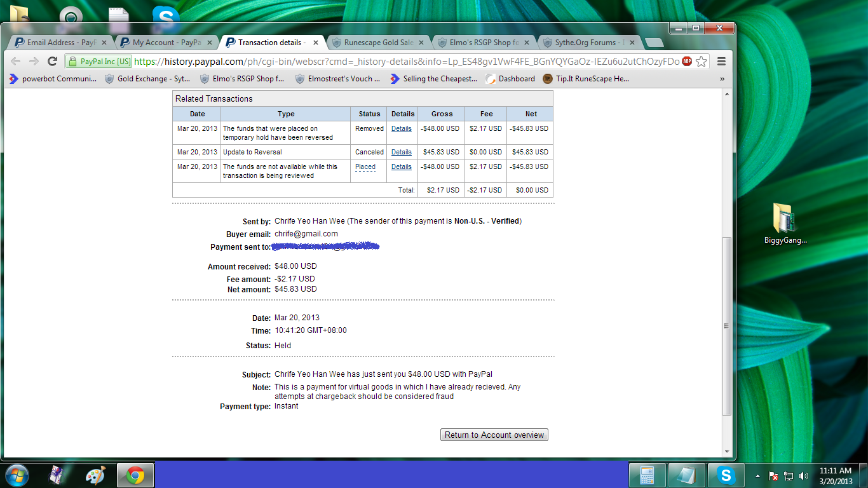The image size is (868, 488).
Task: Click the Chrome icon in the taskbar
Action: click(x=135, y=475)
